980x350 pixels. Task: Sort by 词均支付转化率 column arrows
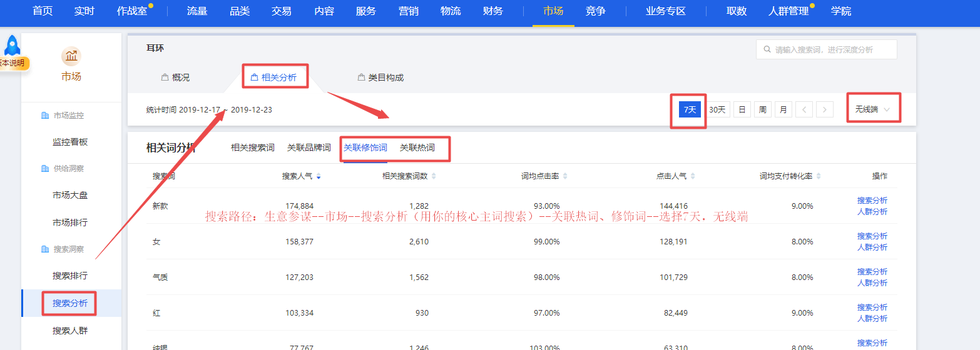819,177
